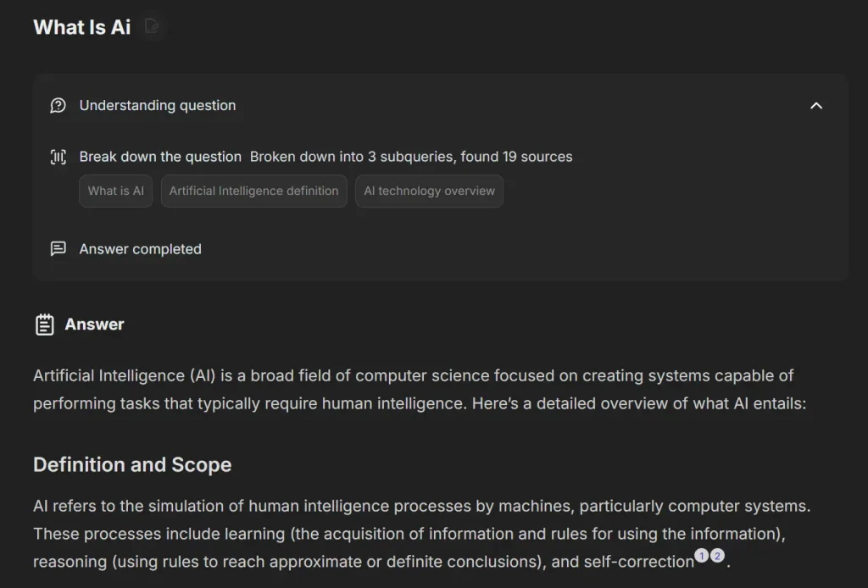Select the "AI technology overview" subquery chip
This screenshot has height=588, width=868.
[429, 191]
